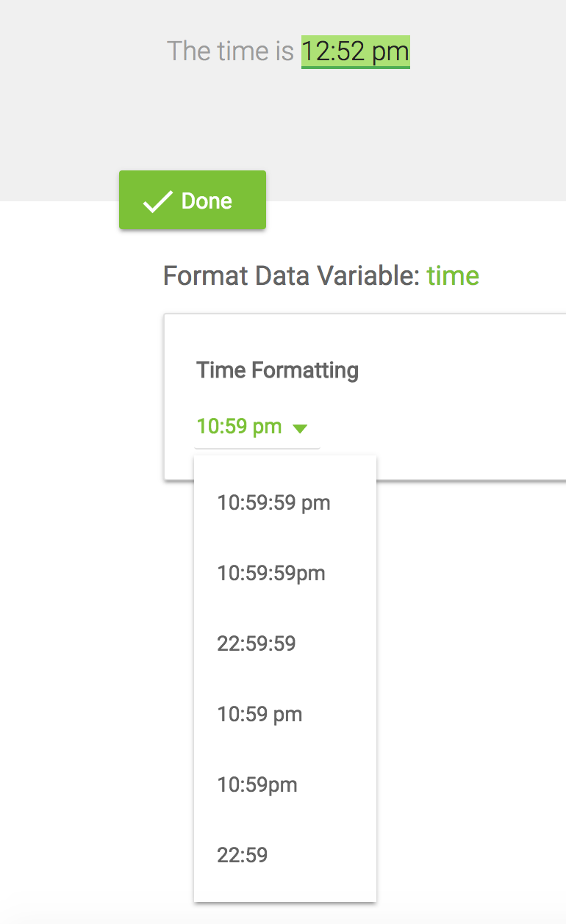Choose the 10:59pm compact format option
The height and width of the screenshot is (924, 566).
(x=257, y=785)
